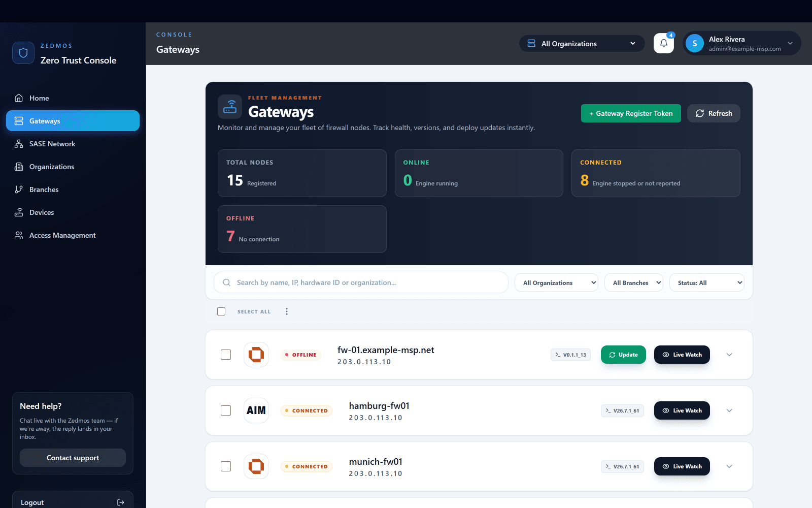
Task: Click the Logout button
Action: (x=73, y=501)
